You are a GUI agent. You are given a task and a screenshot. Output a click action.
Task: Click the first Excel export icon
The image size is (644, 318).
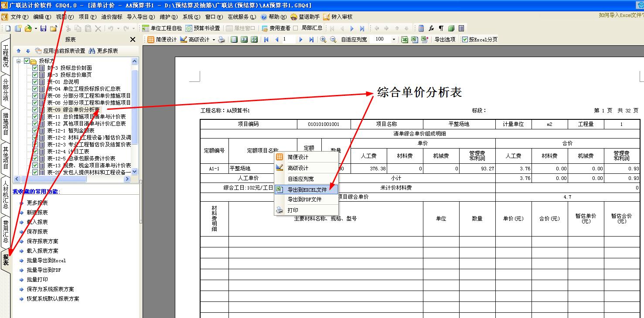(405, 39)
